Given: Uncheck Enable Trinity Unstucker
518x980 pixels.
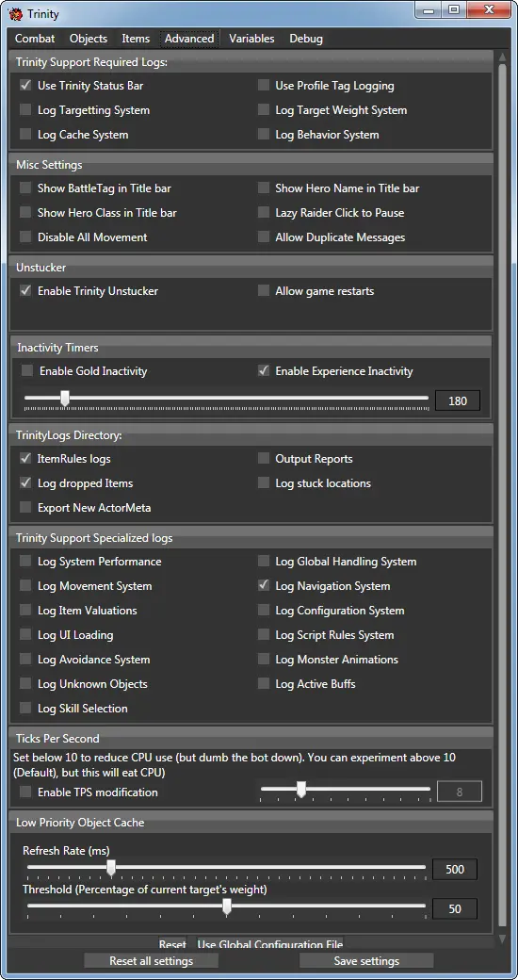Looking at the screenshot, I should [x=25, y=290].
